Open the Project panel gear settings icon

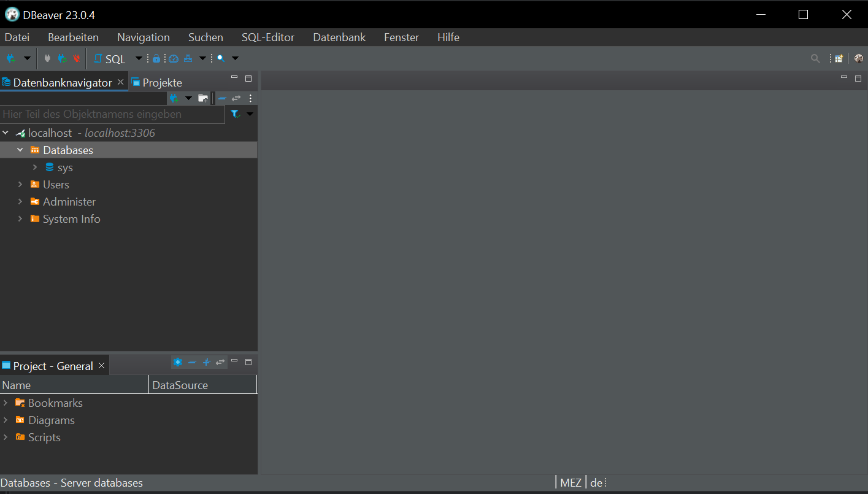pyautogui.click(x=177, y=362)
